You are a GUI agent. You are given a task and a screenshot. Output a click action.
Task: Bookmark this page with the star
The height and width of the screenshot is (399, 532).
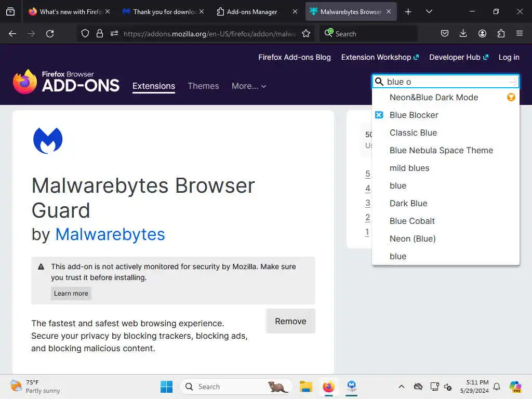[306, 33]
